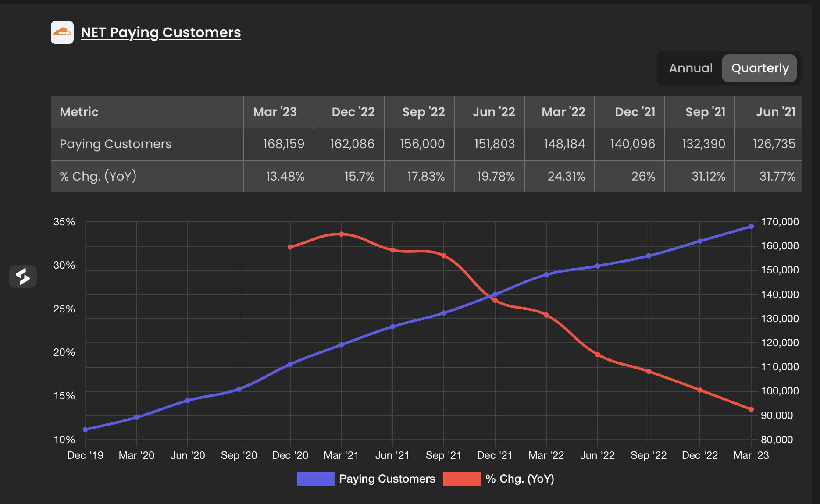Image resolution: width=820 pixels, height=504 pixels.
Task: Click the Paying Customers data point for Mar '22
Action: tap(546, 275)
